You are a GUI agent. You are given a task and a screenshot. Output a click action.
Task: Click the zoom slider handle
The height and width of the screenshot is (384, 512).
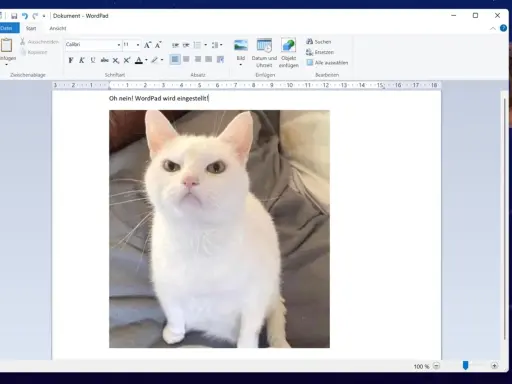(466, 366)
